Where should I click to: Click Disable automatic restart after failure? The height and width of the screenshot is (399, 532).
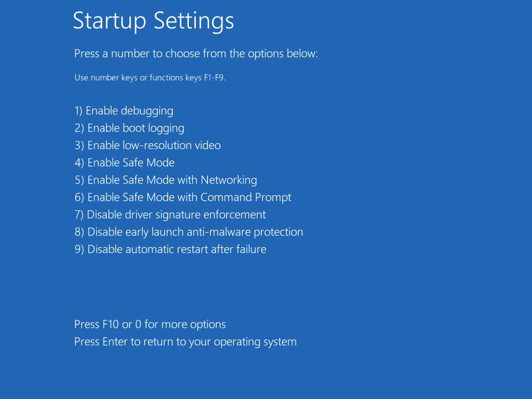170,249
